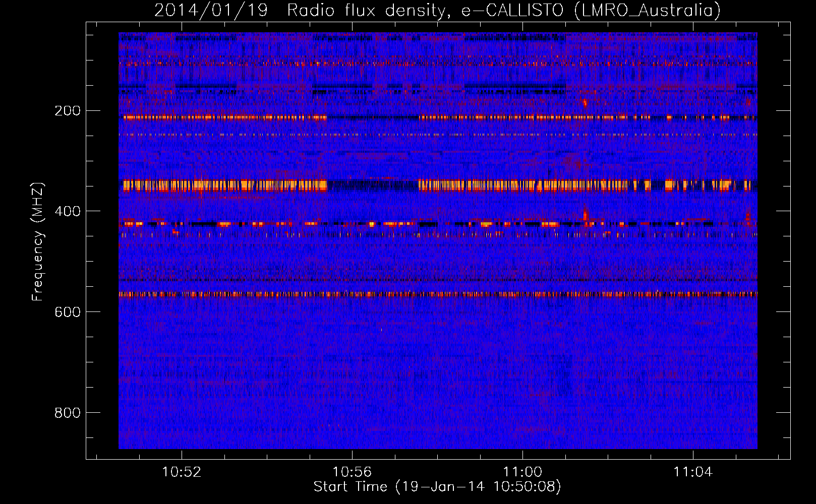Click the 400 frequency tick label

pos(68,211)
